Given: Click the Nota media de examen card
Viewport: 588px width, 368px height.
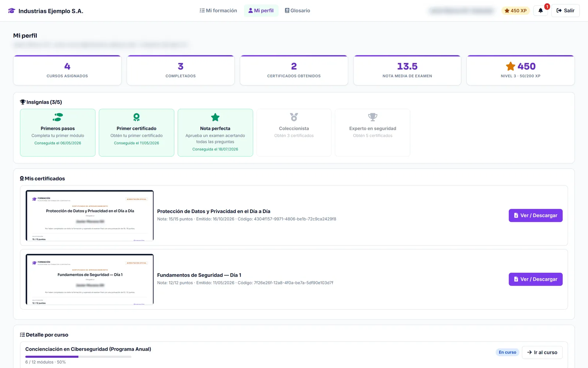Looking at the screenshot, I should [407, 70].
